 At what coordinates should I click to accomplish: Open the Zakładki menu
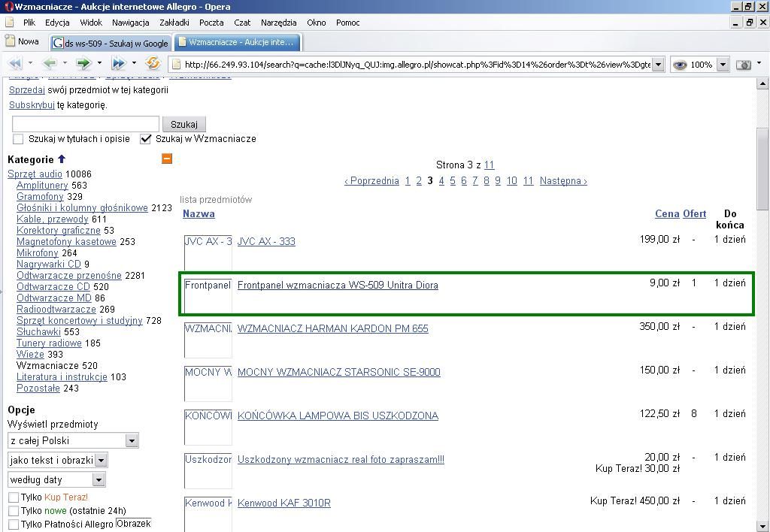174,23
